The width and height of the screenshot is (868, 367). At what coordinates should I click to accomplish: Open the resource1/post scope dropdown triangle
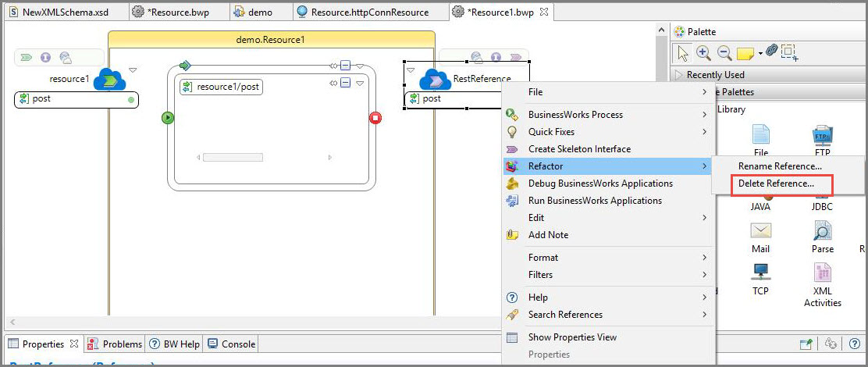click(360, 84)
